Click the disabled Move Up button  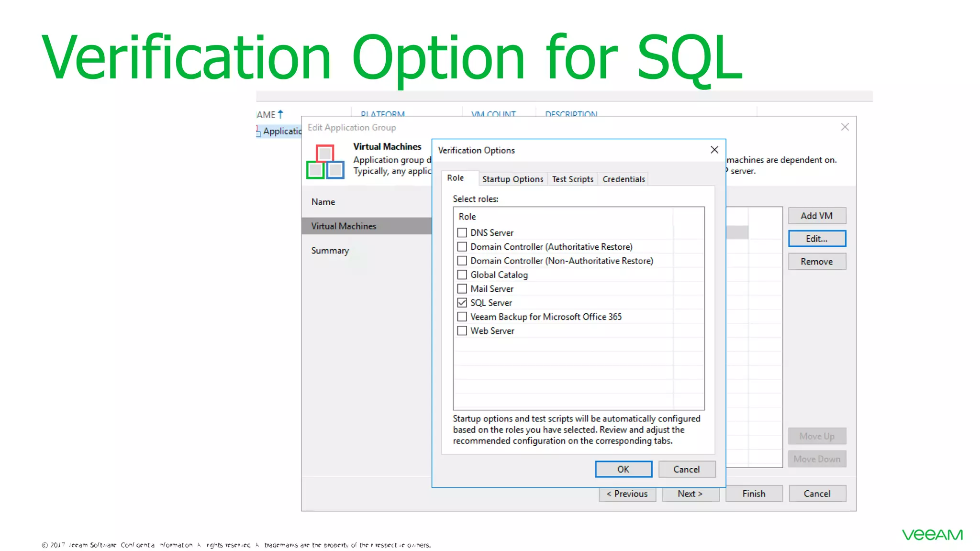[817, 436]
